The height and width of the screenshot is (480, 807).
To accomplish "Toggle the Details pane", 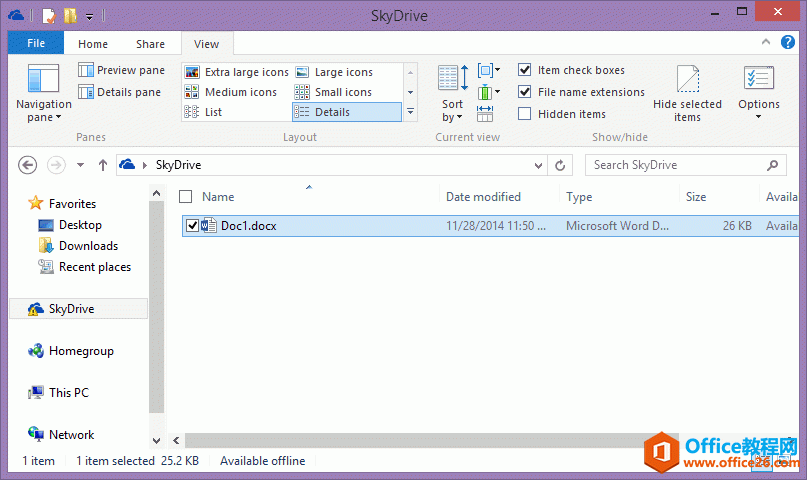I will point(119,92).
